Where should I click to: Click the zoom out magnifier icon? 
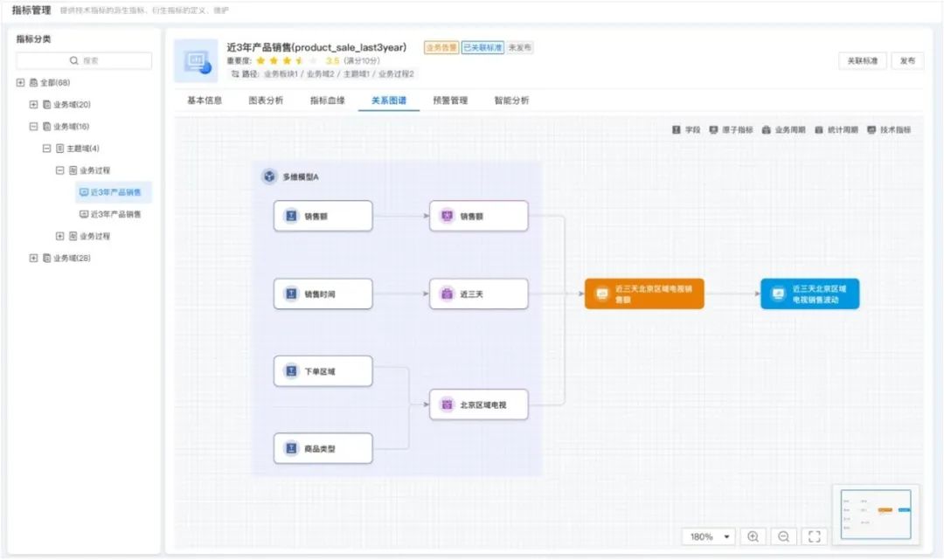[x=783, y=536]
